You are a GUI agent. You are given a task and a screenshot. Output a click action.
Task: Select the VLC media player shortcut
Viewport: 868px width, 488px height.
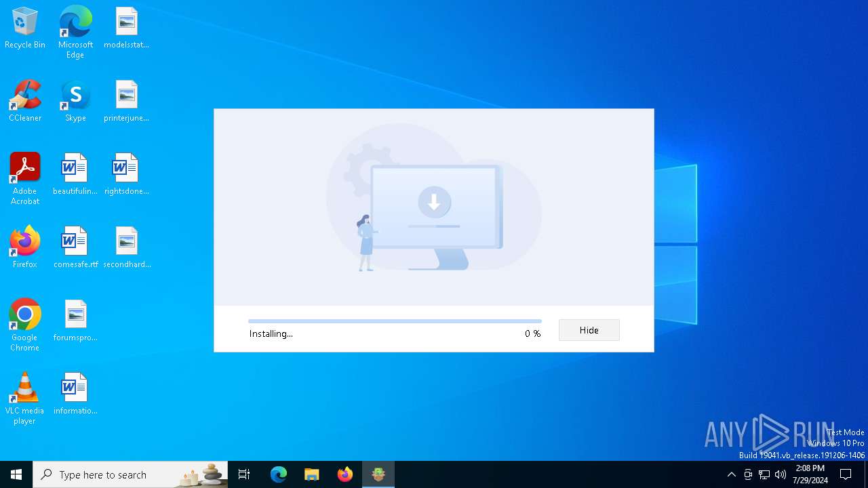pyautogui.click(x=25, y=399)
